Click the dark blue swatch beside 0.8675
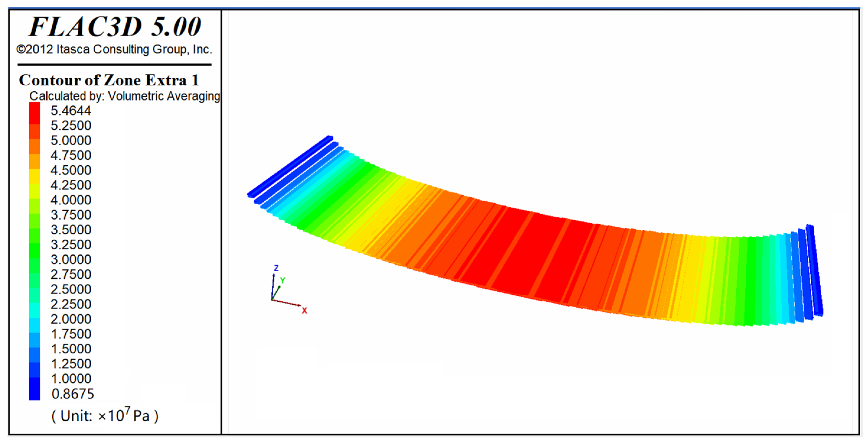The image size is (868, 444). click(x=34, y=389)
